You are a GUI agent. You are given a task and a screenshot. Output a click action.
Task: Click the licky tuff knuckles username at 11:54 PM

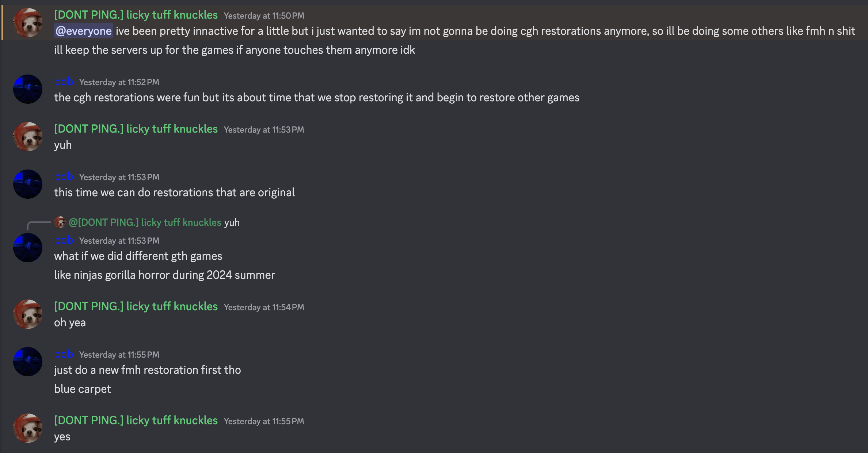(136, 307)
